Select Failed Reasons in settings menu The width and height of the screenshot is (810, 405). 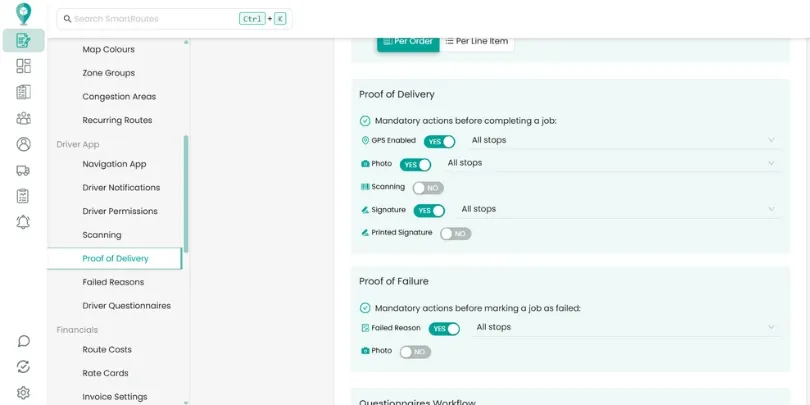pyautogui.click(x=113, y=282)
